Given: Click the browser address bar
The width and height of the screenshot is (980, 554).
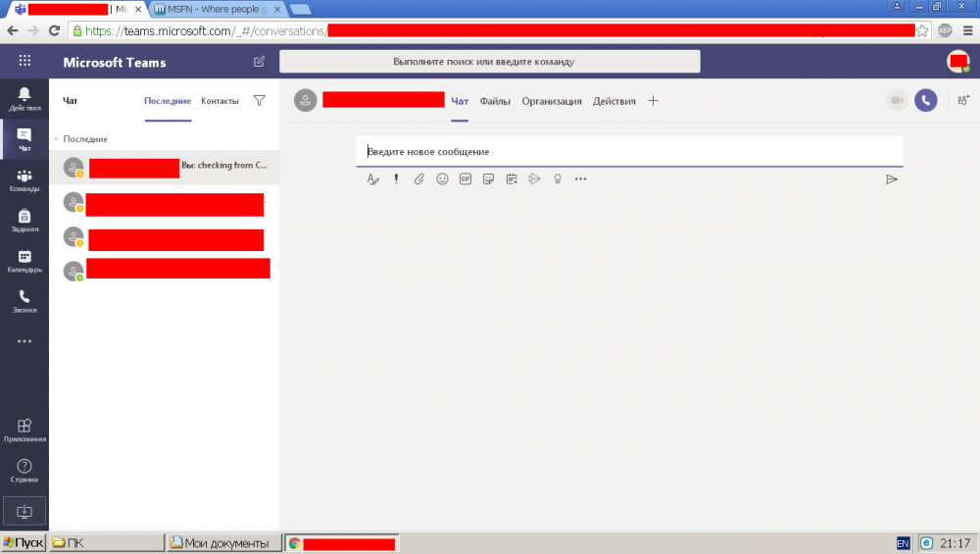Looking at the screenshot, I should (x=500, y=30).
